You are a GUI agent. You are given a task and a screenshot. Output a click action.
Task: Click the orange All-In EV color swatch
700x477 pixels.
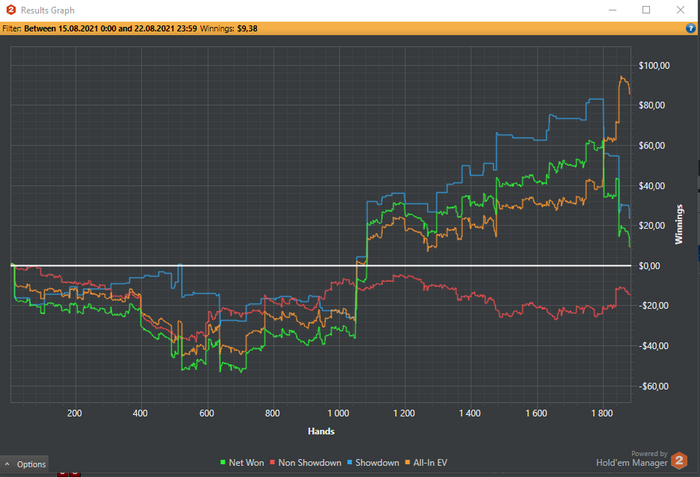(408, 462)
